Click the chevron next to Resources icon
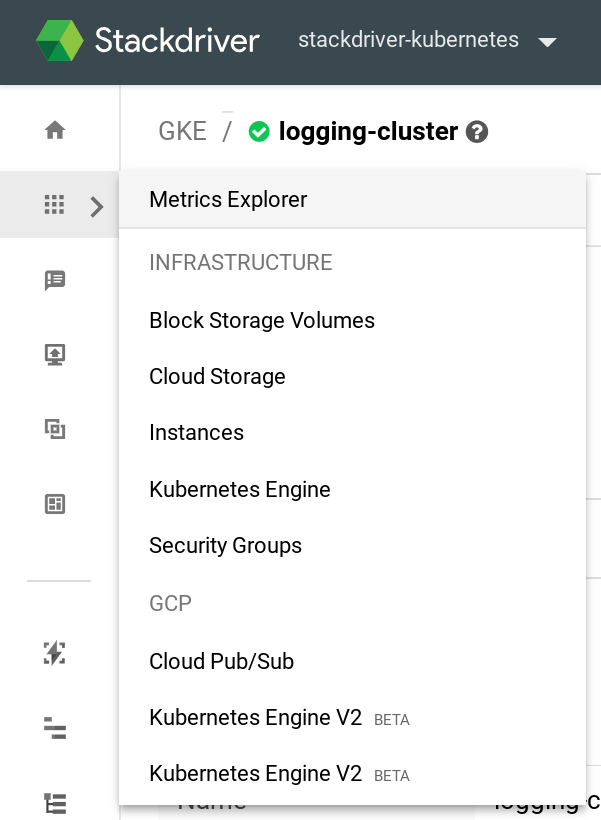 [x=97, y=207]
